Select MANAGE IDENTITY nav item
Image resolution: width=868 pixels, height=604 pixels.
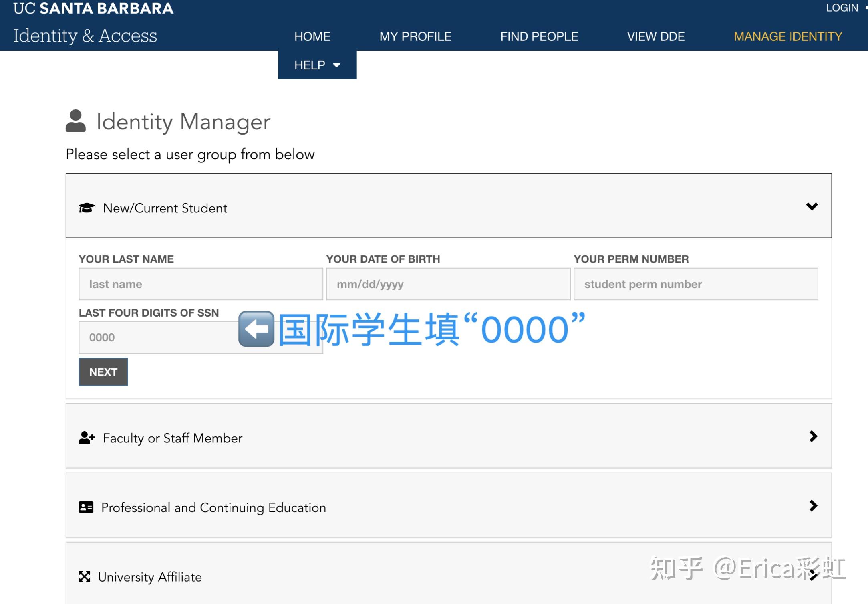pos(788,36)
